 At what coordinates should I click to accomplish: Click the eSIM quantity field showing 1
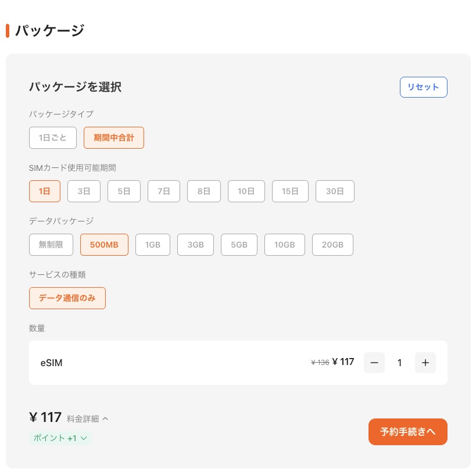pyautogui.click(x=399, y=363)
